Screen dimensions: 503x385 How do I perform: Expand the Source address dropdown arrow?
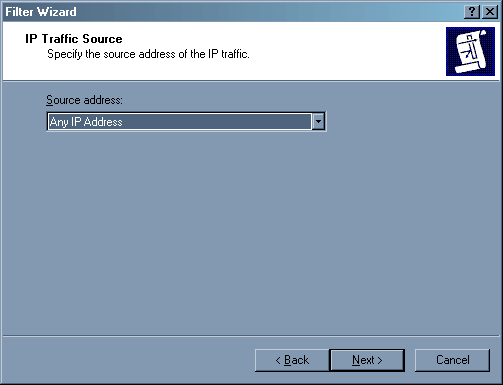pos(318,122)
